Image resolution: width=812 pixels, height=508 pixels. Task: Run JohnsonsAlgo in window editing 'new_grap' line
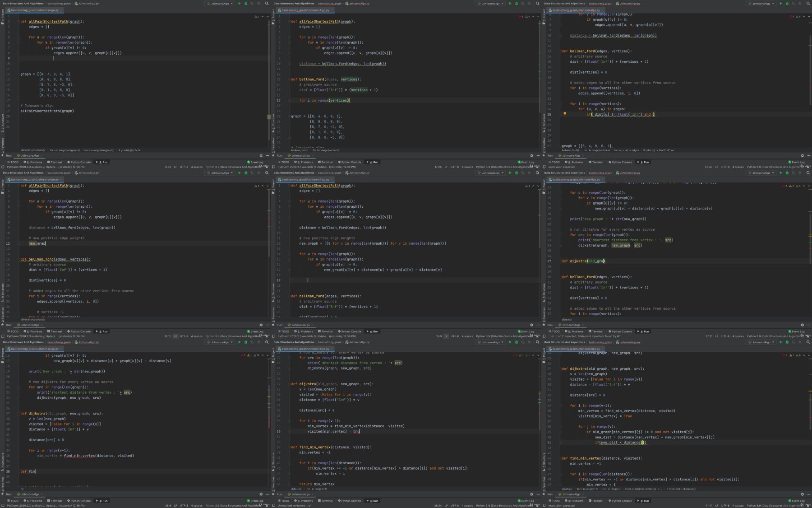click(239, 172)
